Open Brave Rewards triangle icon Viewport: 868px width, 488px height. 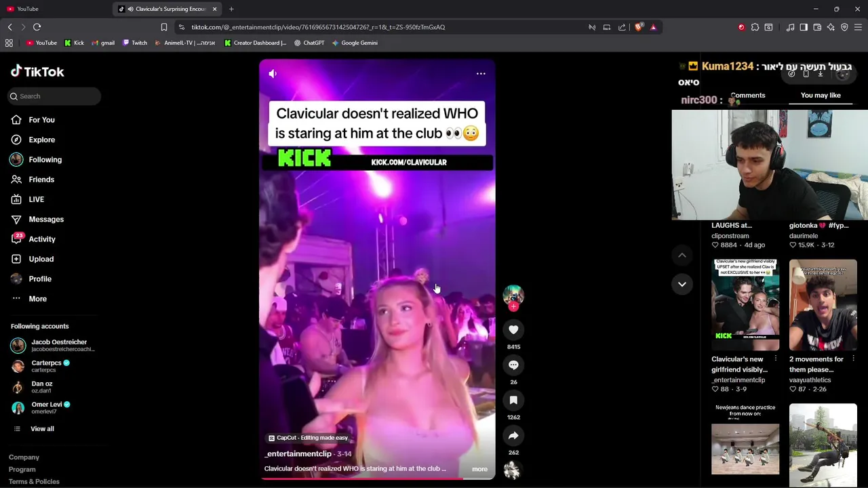click(653, 27)
